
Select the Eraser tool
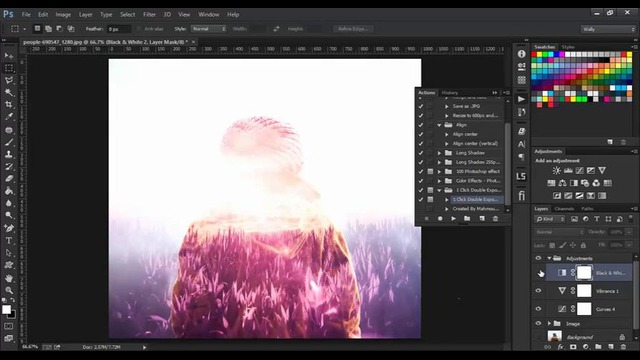click(9, 178)
